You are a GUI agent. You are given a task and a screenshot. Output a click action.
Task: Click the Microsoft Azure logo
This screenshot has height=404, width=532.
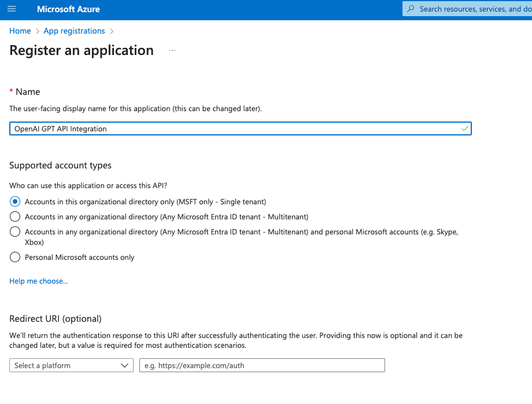(x=68, y=9)
